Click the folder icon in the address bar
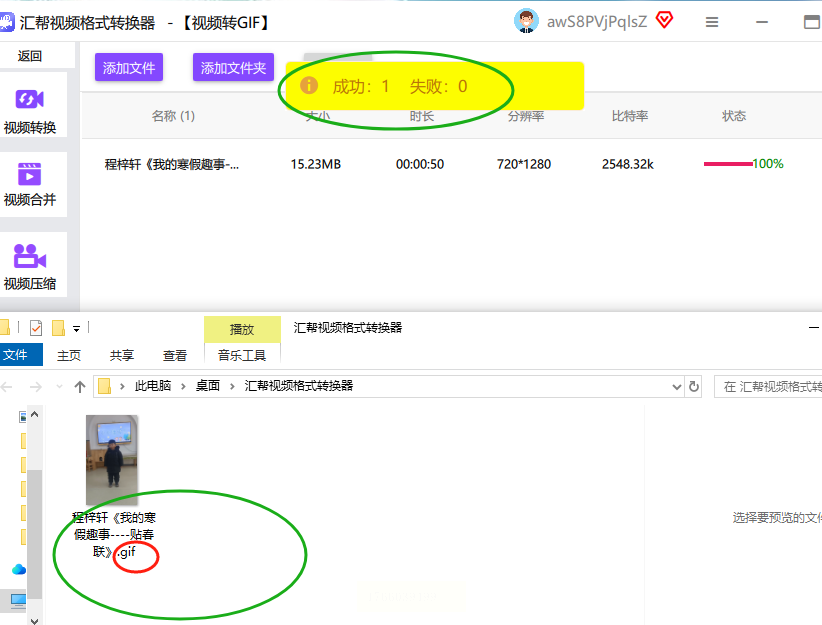 pyautogui.click(x=104, y=386)
